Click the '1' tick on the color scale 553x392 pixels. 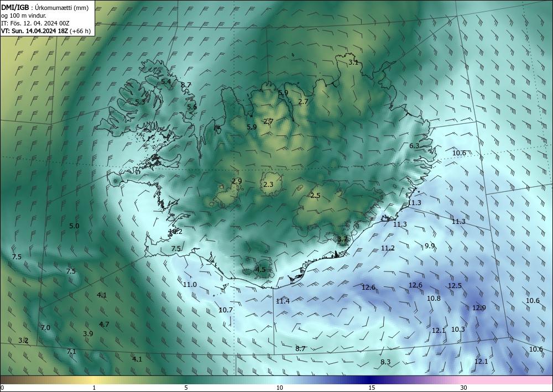pos(94,388)
